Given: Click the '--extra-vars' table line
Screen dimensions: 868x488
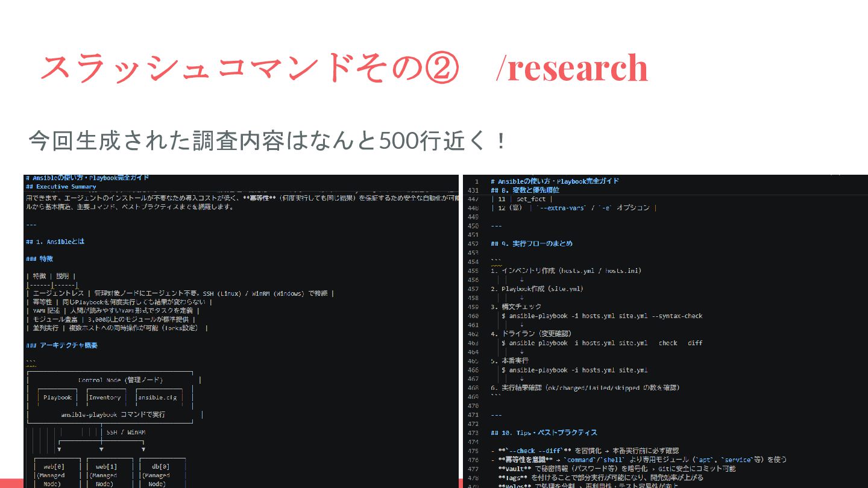Looking at the screenshot, I should (573, 208).
